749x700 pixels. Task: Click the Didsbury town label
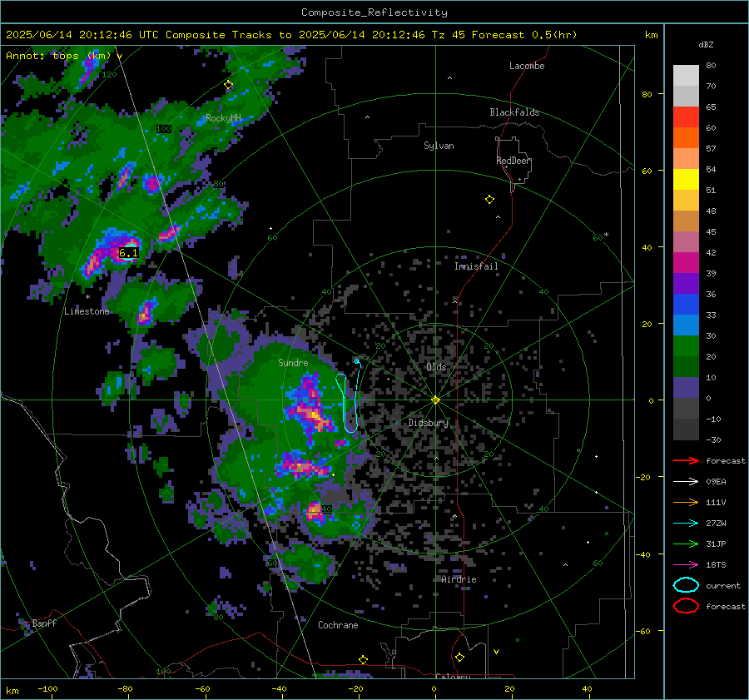tap(429, 423)
